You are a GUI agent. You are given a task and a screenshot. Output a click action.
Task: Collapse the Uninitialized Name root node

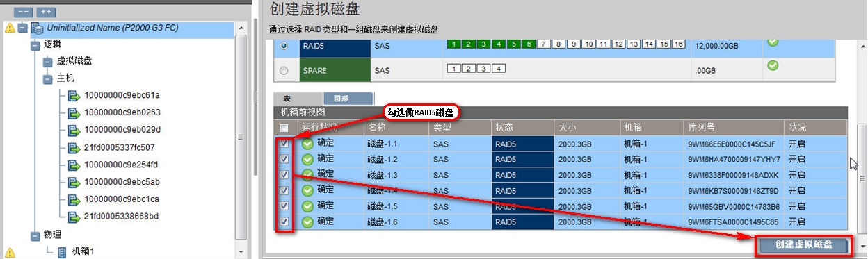tap(22, 28)
